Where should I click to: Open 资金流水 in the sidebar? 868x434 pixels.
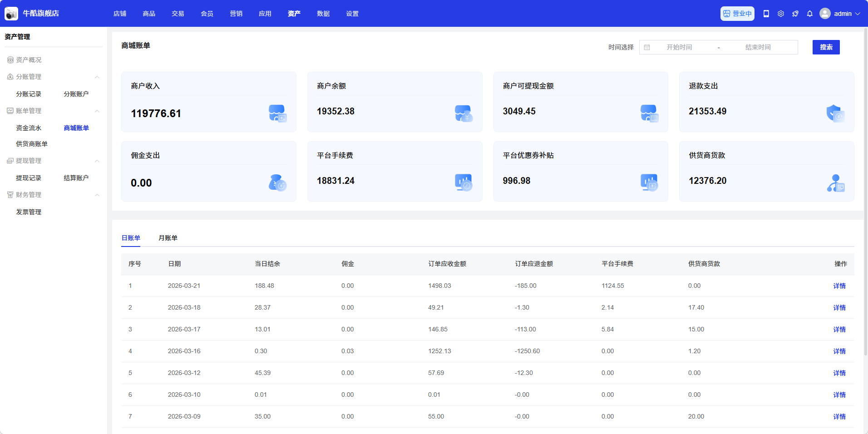[29, 128]
